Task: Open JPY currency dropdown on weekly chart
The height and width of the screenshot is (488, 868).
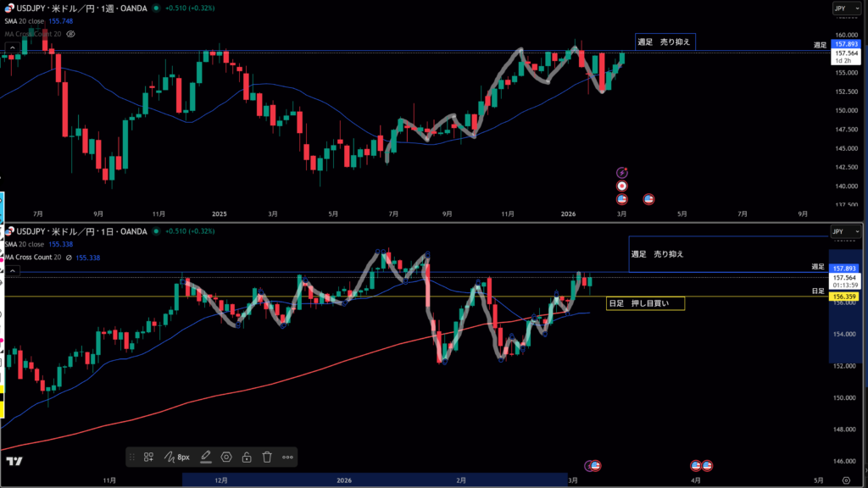Action: coord(841,8)
